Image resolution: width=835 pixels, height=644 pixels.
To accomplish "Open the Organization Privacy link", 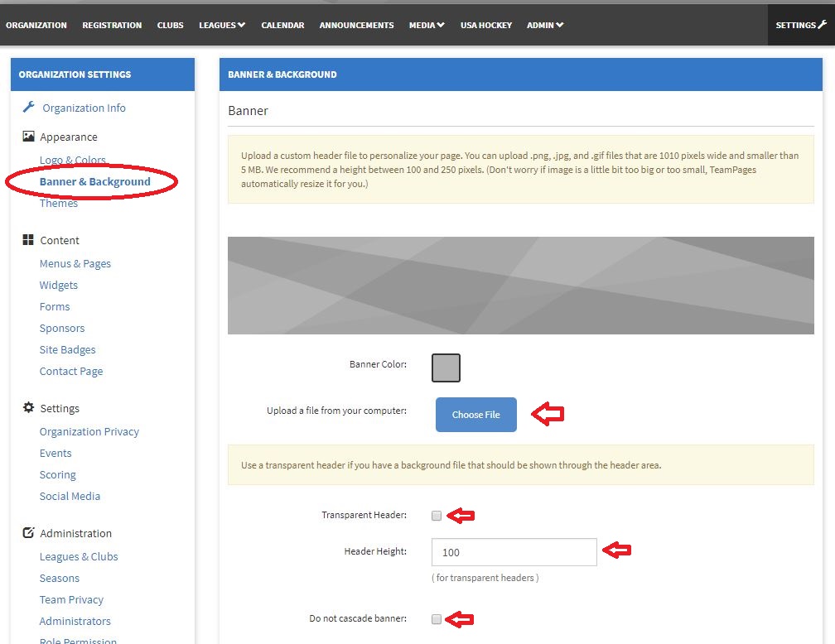I will (89, 431).
